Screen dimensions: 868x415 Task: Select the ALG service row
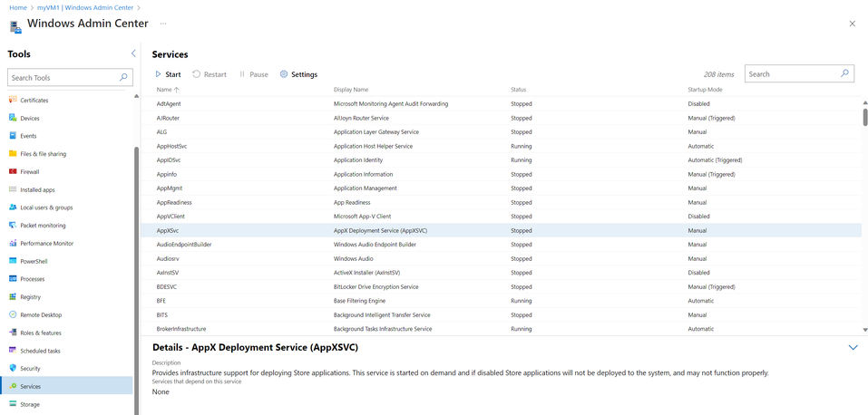501,131
